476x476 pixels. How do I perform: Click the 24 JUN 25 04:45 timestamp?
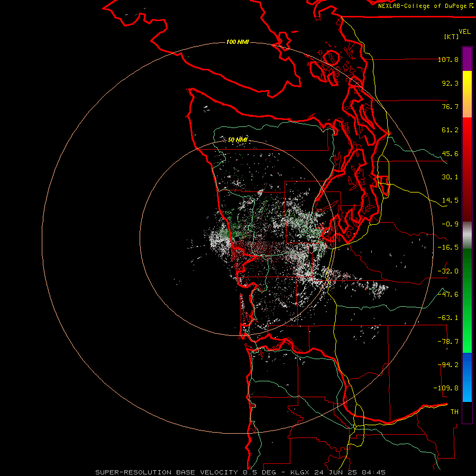pyautogui.click(x=351, y=472)
